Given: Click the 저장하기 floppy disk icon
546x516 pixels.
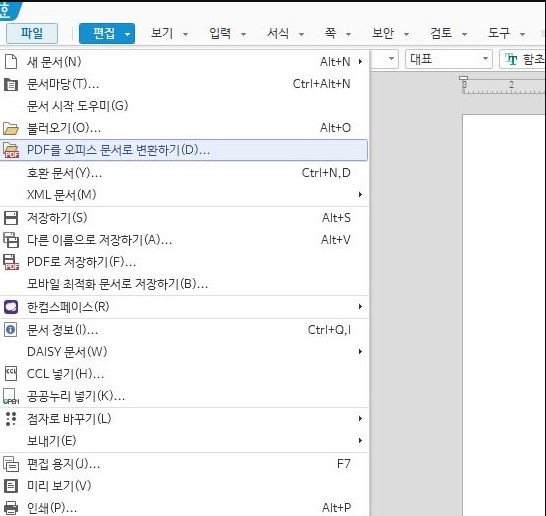Looking at the screenshot, I should [11, 218].
